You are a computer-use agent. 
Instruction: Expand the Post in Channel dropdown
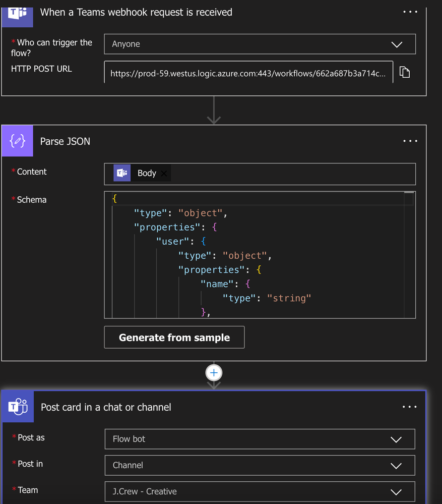tap(260, 465)
